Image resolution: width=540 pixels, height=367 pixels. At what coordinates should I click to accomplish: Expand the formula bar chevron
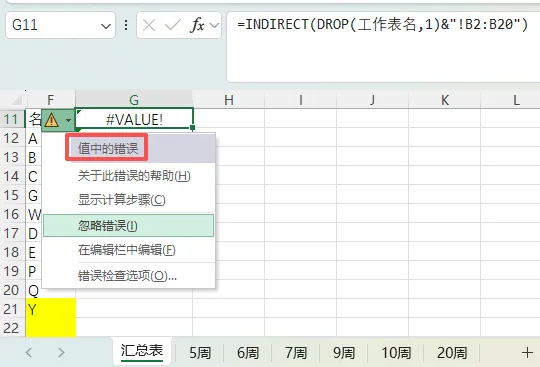[214, 25]
